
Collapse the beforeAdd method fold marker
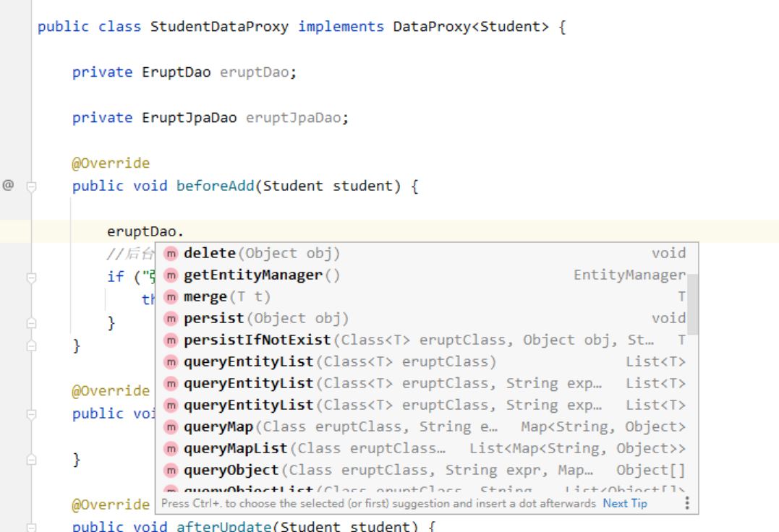[x=31, y=186]
